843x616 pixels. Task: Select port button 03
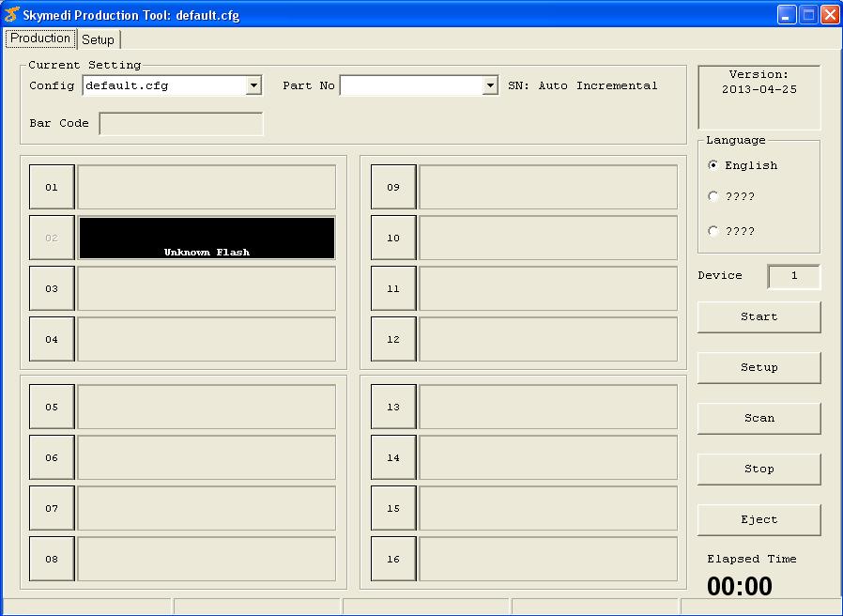pos(52,288)
